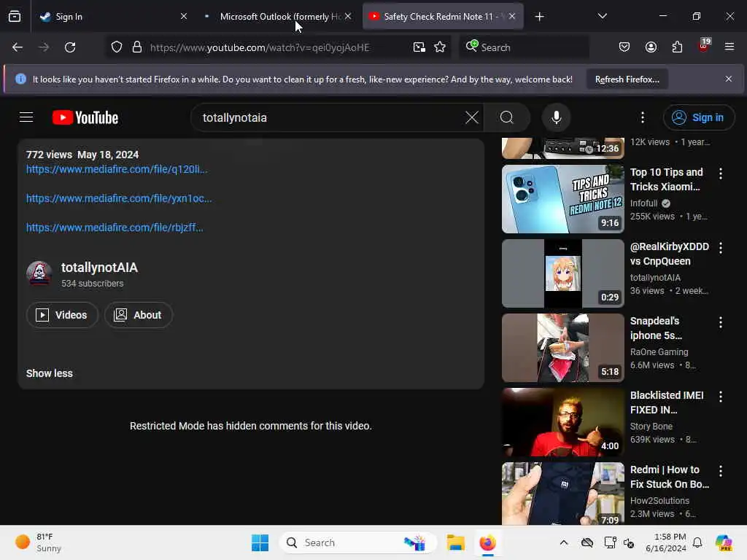
Task: Search with your voice microphone
Action: point(556,117)
